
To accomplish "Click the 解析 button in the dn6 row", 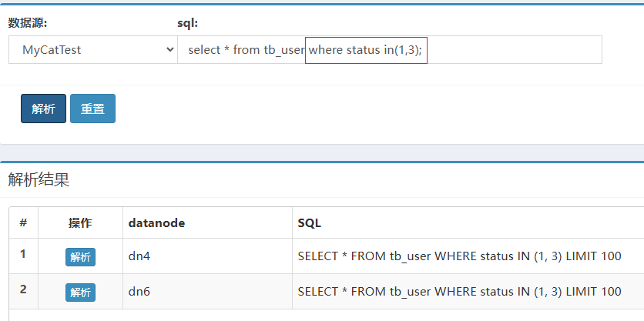I will 80,293.
